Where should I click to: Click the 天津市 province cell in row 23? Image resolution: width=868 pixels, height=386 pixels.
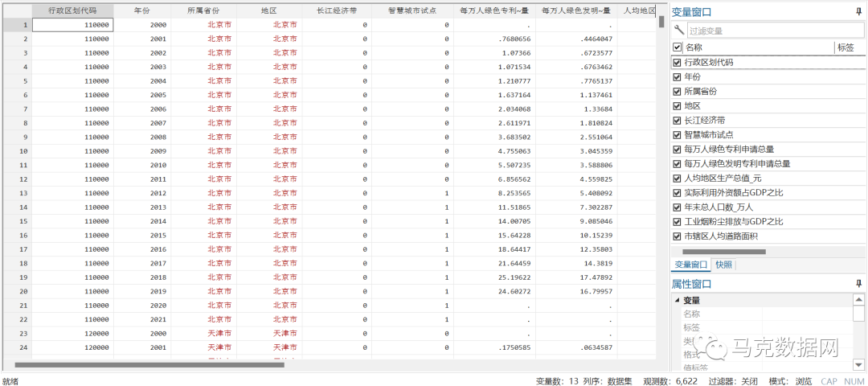tap(203, 334)
